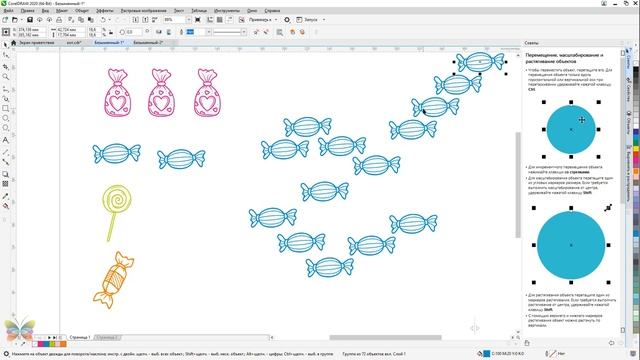The height and width of the screenshot is (360, 640).
Task: Select the Crop tool in the toolbox
Action: point(5,66)
